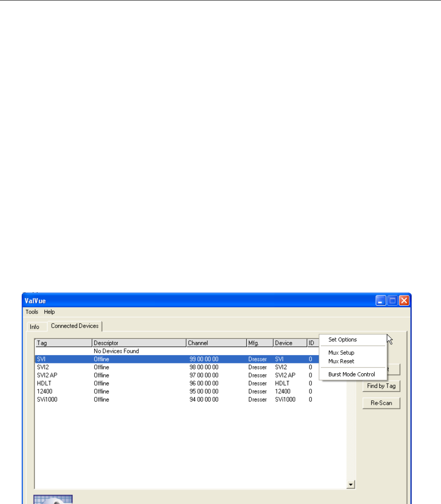This screenshot has height=504, width=441.
Task: Click the valve image thumbnail below the list
Action: pos(53,499)
